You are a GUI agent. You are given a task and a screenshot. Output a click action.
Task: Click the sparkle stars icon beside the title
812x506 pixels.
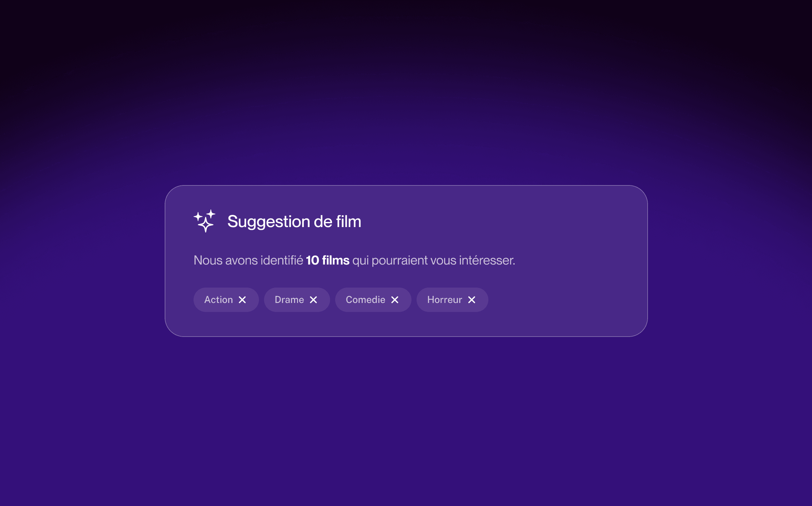[x=204, y=221]
